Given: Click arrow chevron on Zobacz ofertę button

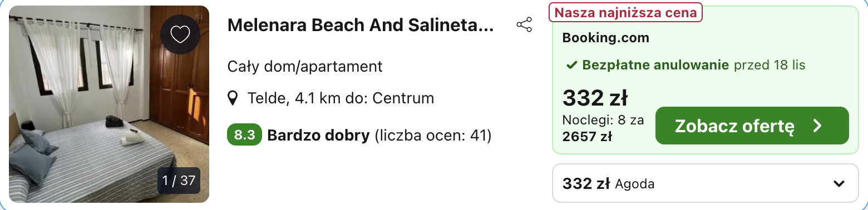Looking at the screenshot, I should coord(817,126).
